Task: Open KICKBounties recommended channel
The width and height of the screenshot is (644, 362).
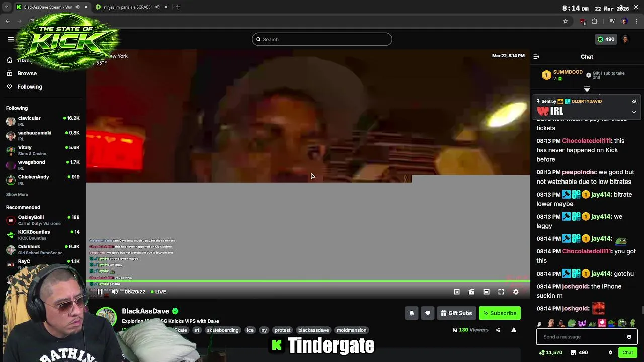Action: (43, 235)
